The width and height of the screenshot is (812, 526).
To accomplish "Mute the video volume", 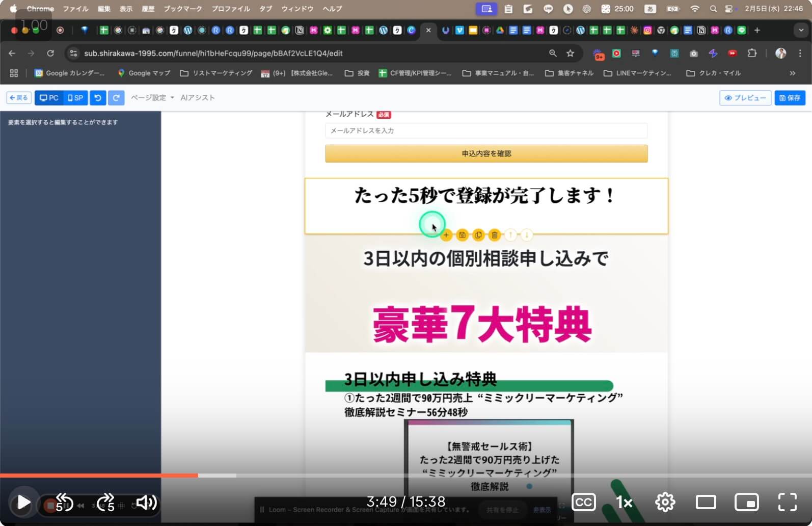I will pyautogui.click(x=147, y=503).
